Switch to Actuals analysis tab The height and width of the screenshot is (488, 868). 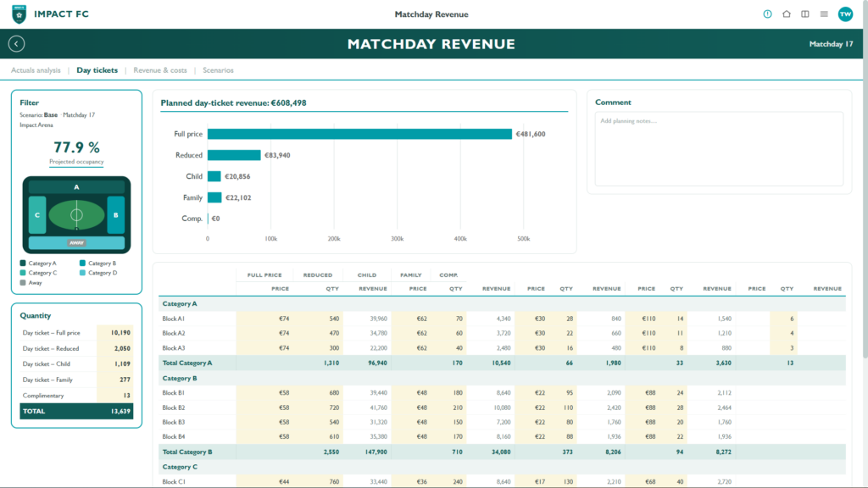click(x=36, y=70)
